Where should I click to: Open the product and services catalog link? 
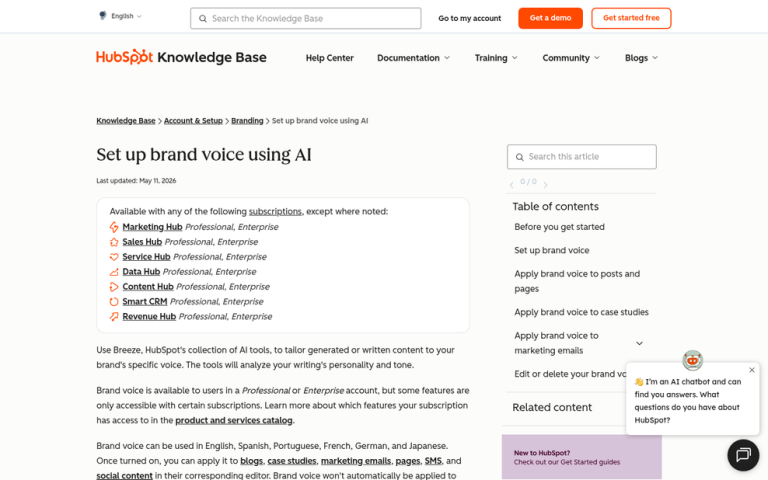[x=234, y=420]
